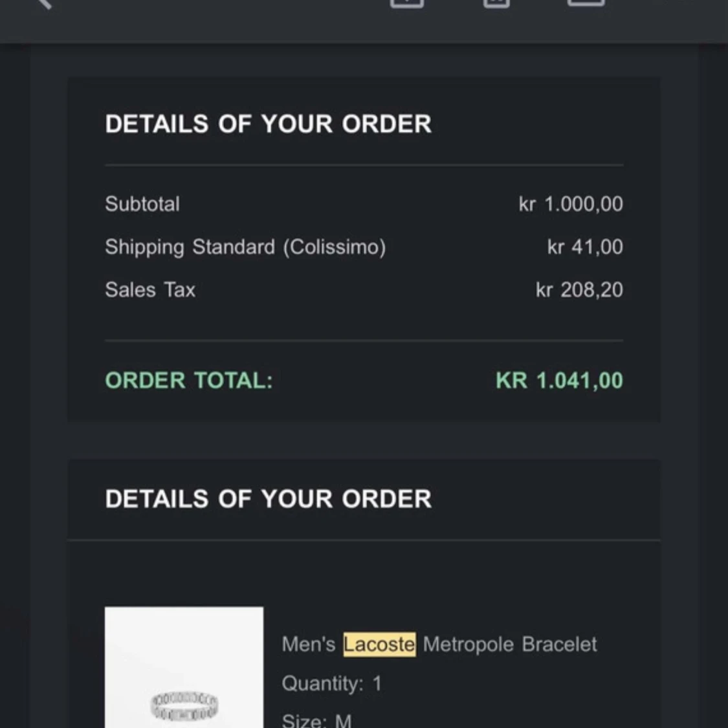Tap the highlighted Lacoste search term
728x728 pixels.
coord(379,645)
